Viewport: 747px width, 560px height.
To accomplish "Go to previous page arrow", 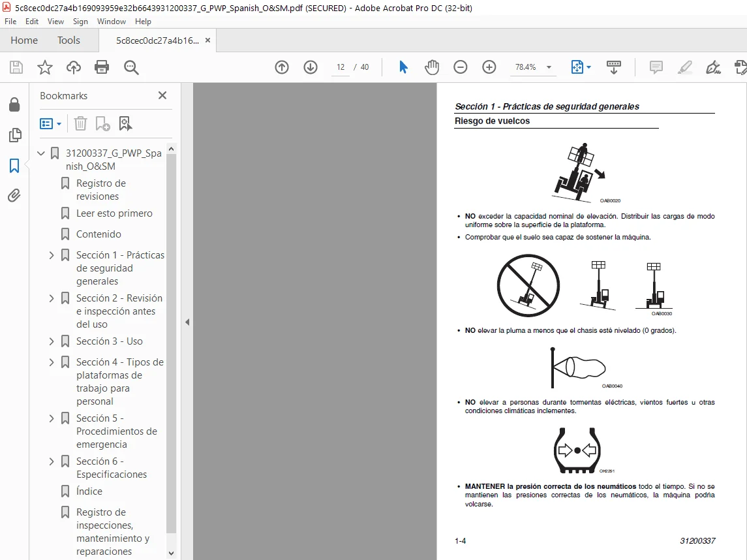I will pos(282,67).
